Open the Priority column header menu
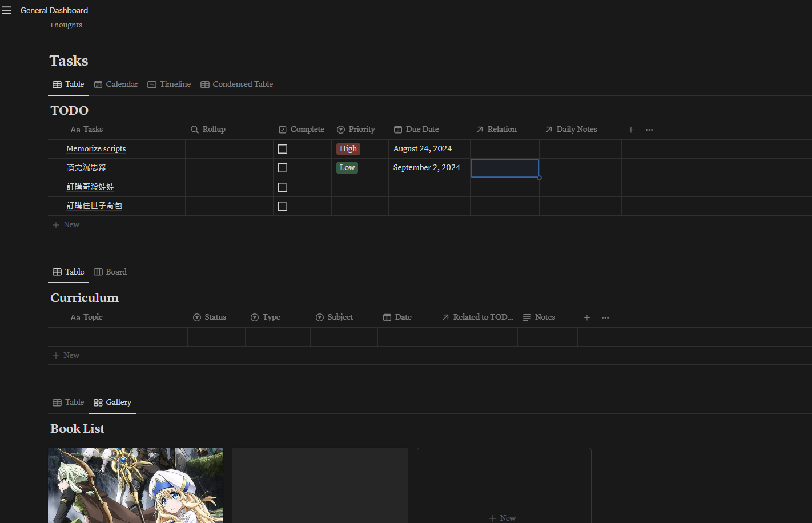The image size is (812, 523). click(x=356, y=130)
